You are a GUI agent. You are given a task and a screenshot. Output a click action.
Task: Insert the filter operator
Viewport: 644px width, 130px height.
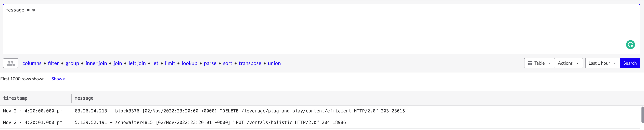coord(54,63)
